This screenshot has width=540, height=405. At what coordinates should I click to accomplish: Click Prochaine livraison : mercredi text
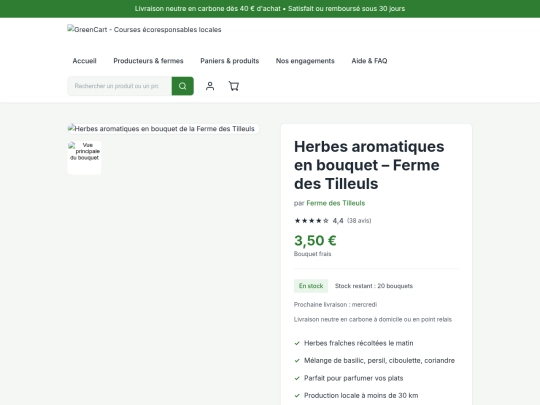point(335,305)
